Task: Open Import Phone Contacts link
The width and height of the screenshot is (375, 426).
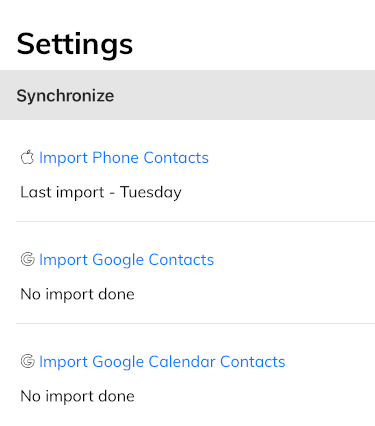Action: [124, 158]
